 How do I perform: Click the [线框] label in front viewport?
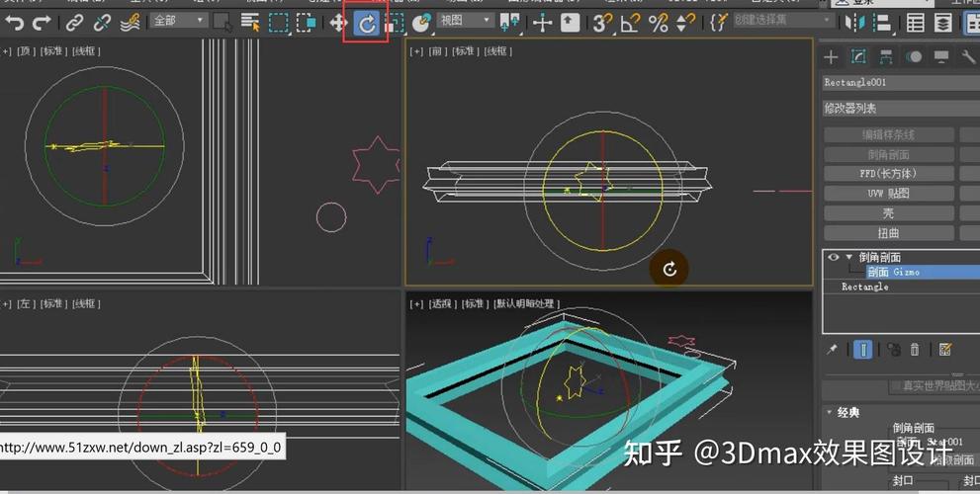pyautogui.click(x=498, y=51)
